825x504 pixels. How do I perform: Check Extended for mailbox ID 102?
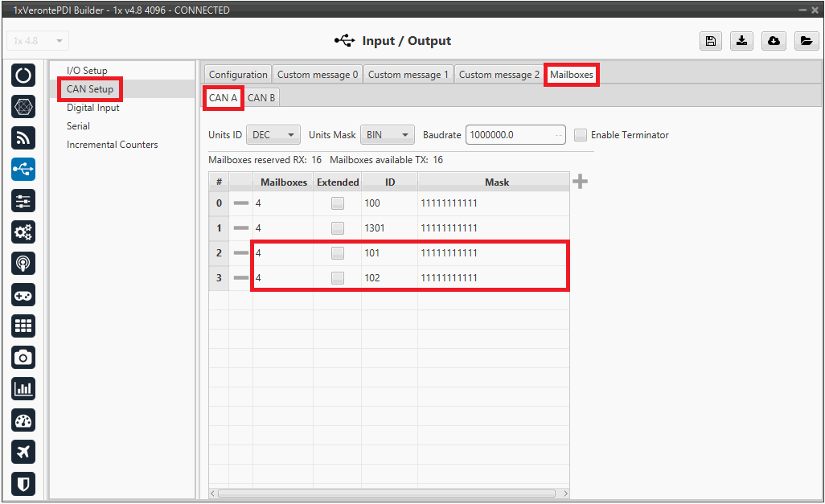pos(337,278)
